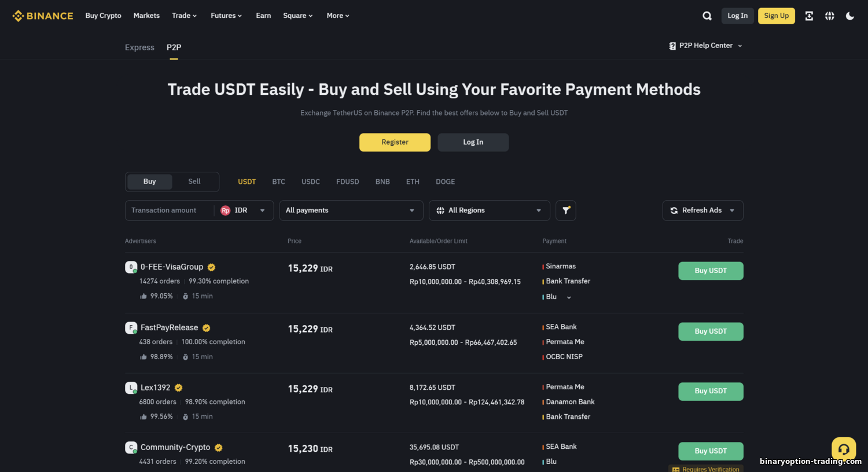Viewport: 868px width, 472px height.
Task: Focus the Transaction amount input field
Action: click(x=169, y=211)
